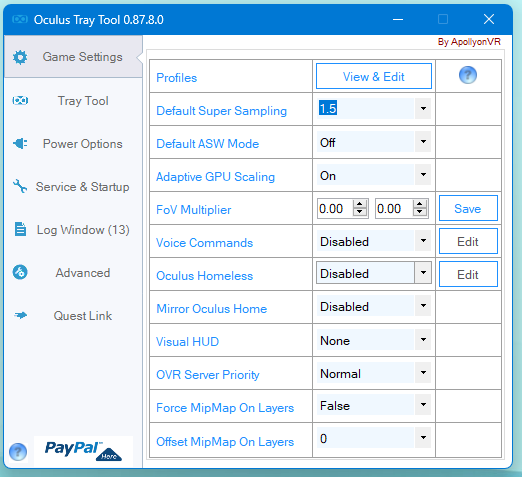Open the Offset MipMap On Layers dropdown
This screenshot has width=522, height=477.
point(423,437)
